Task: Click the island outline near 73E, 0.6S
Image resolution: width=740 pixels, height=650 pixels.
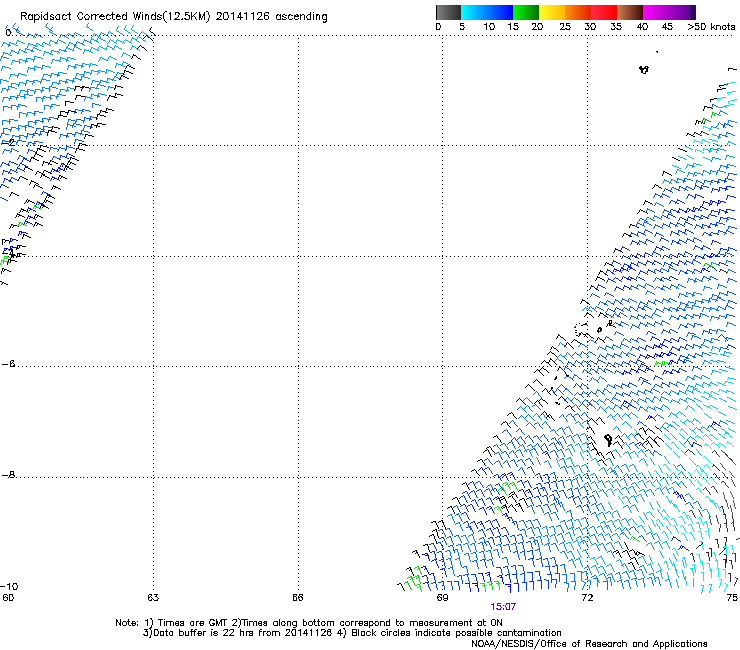Action: coord(644,70)
